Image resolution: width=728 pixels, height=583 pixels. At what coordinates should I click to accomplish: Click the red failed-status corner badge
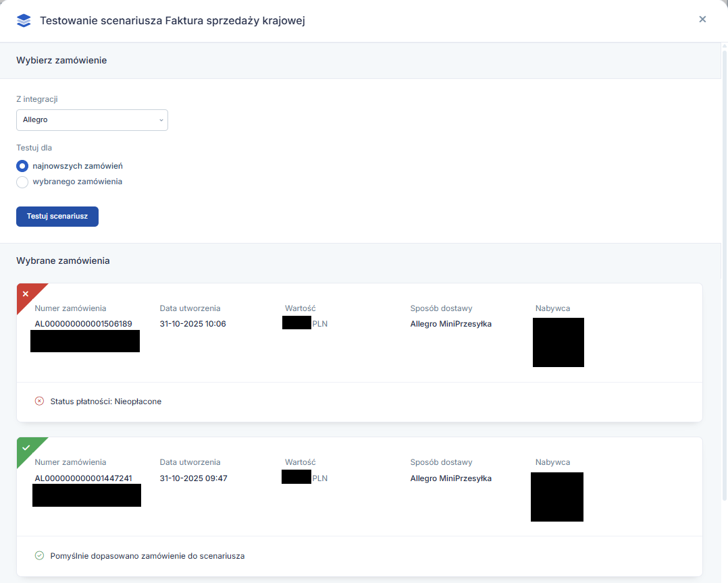click(27, 294)
